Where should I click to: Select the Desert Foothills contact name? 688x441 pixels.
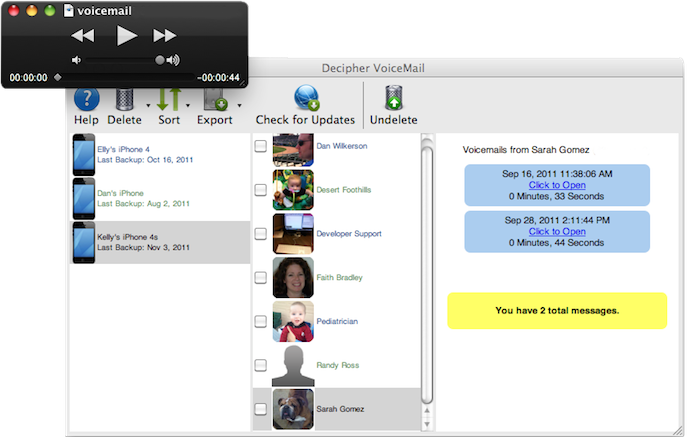(344, 190)
